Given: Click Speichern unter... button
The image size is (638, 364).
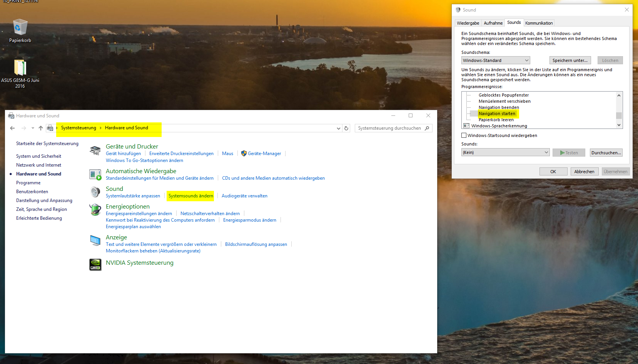Looking at the screenshot, I should [x=570, y=60].
